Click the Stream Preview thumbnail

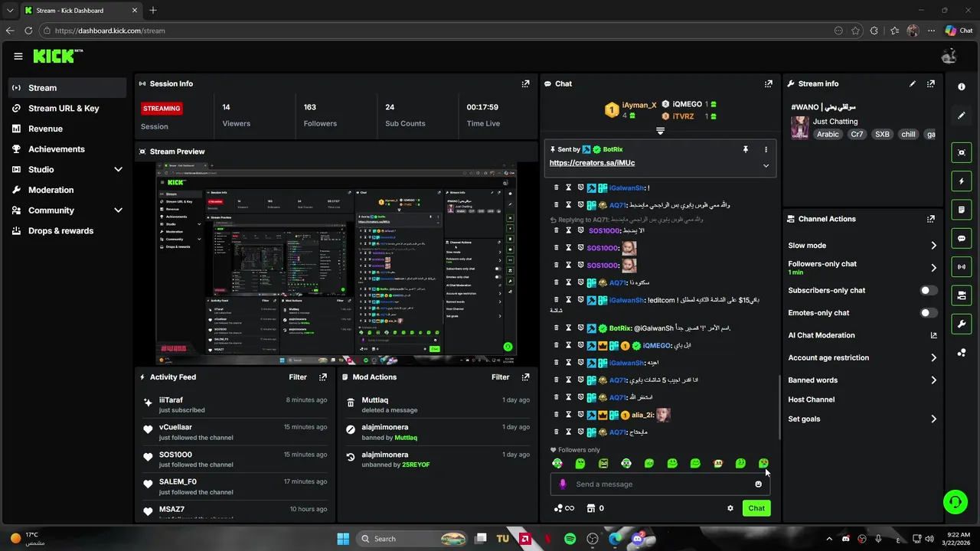point(336,263)
